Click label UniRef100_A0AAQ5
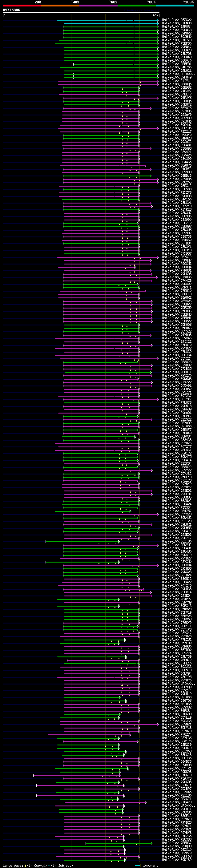Screen dimensions: 197x868 [176, 84]
